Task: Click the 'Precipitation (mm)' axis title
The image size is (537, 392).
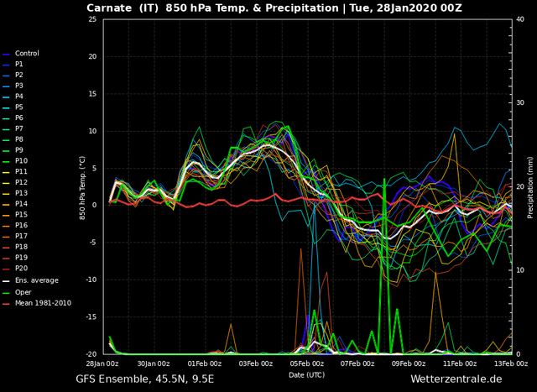Action: coord(530,188)
